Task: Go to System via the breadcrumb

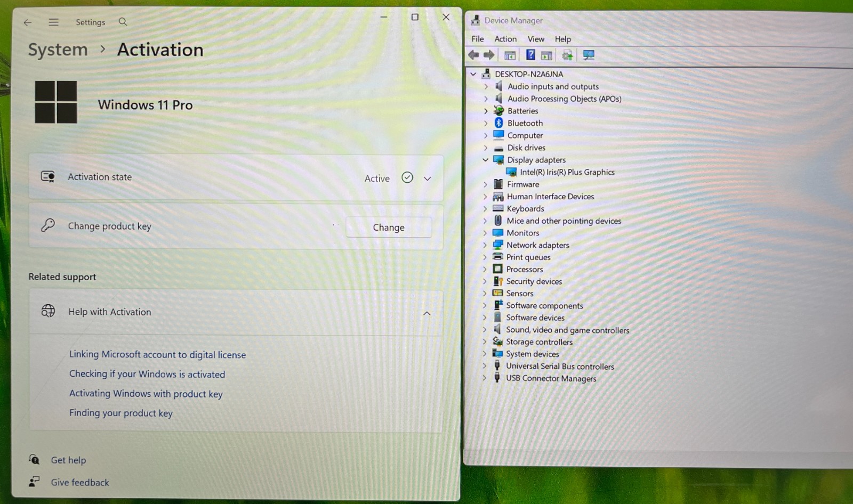Action: 58,50
